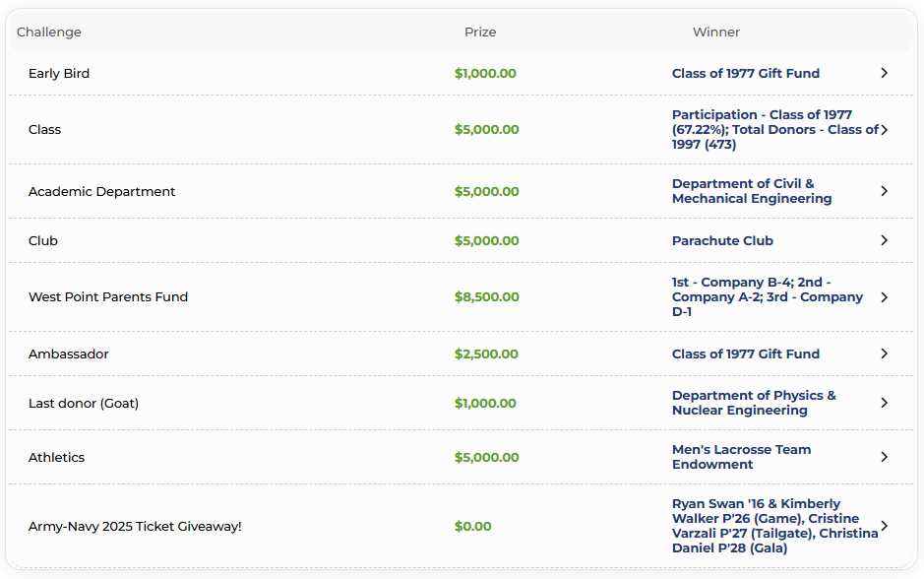Select the Last donor (Goat) name
Screen dimensions: 924x579
84,404
